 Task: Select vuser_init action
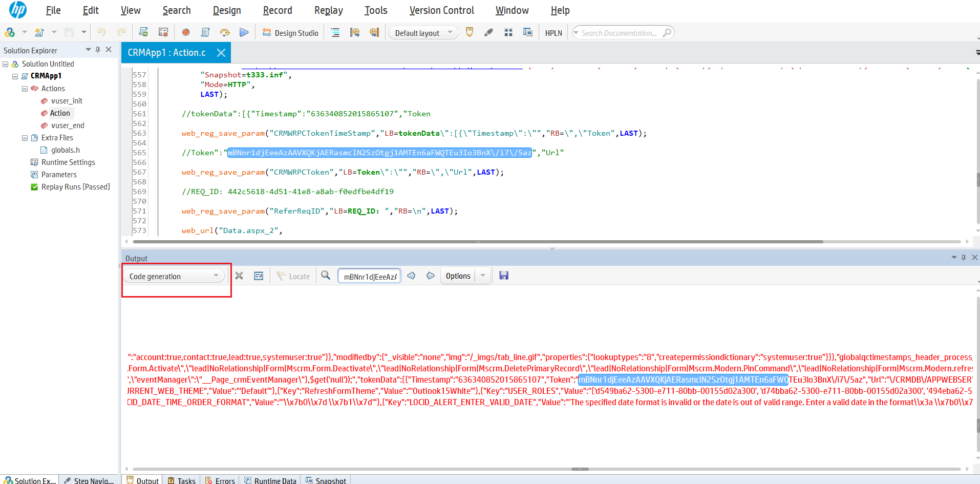point(67,101)
